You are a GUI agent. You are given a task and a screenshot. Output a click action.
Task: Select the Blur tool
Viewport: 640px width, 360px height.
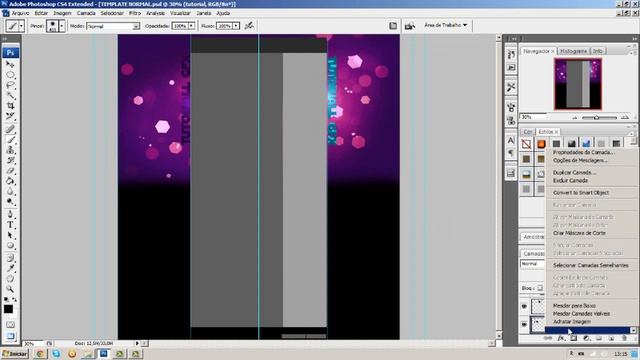coord(10,191)
